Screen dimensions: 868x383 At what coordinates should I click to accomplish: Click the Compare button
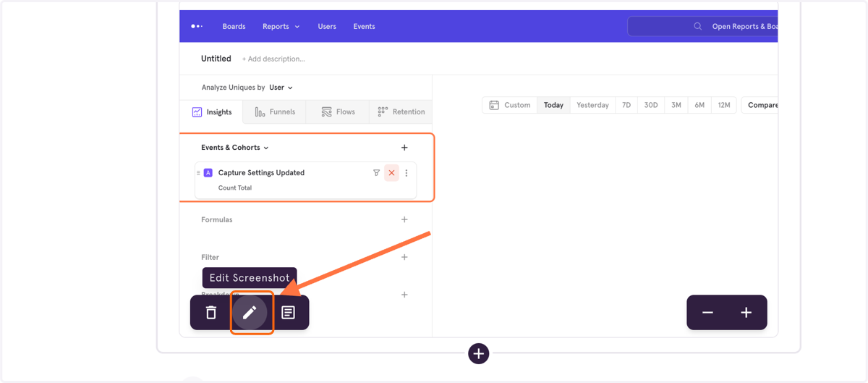point(760,105)
